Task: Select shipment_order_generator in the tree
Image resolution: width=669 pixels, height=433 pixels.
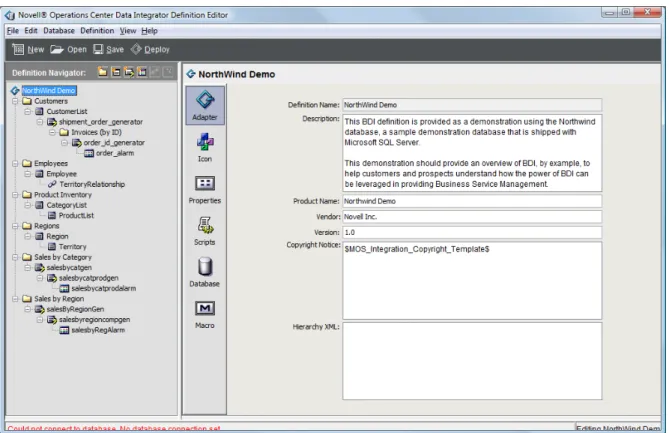Action: [x=101, y=122]
